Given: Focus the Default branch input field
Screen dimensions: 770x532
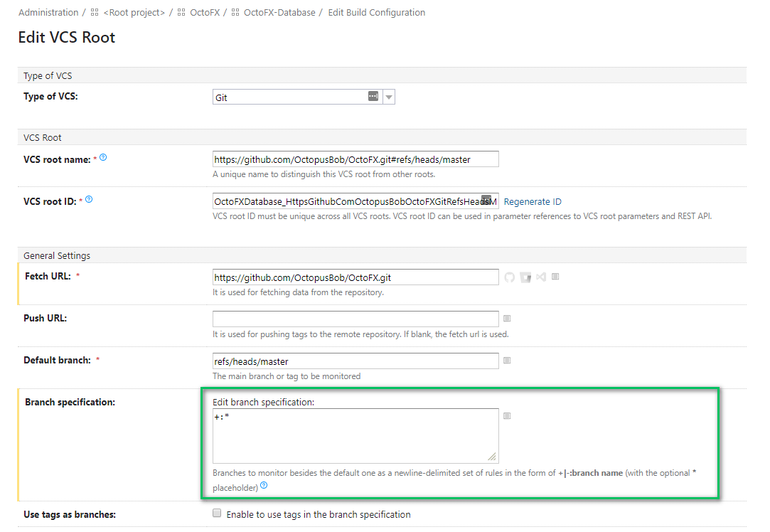Looking at the screenshot, I should click(x=355, y=361).
